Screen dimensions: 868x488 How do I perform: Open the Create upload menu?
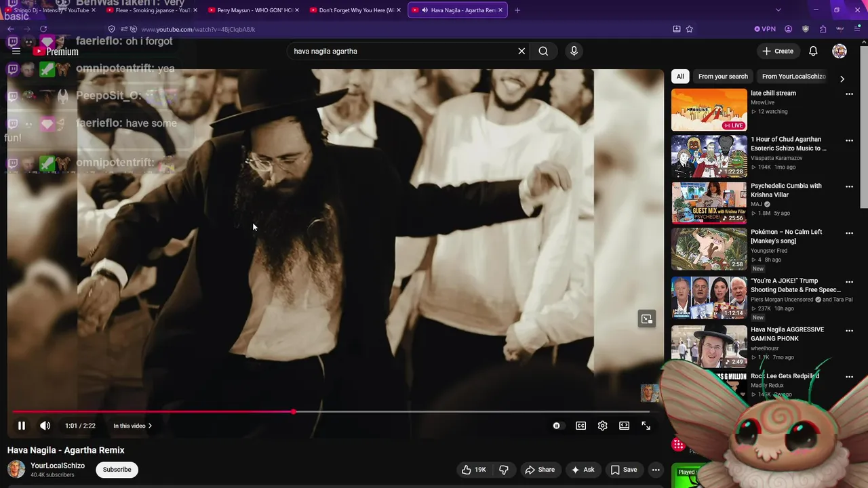778,51
